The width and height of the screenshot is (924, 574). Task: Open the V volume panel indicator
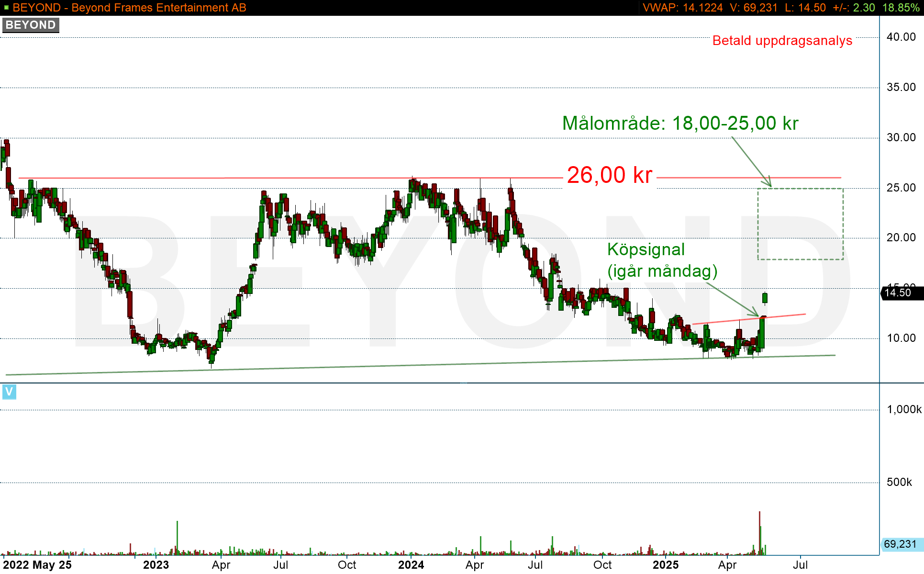(x=9, y=392)
